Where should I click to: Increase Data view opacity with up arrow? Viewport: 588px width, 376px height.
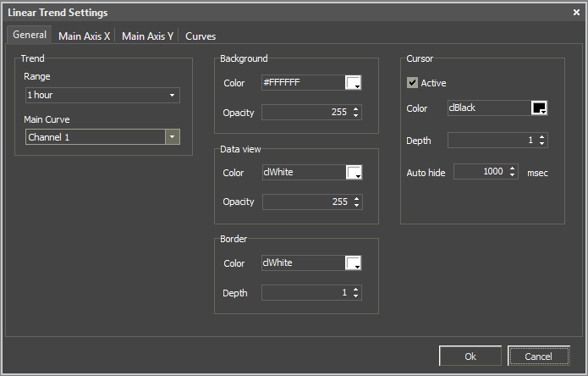pos(357,199)
